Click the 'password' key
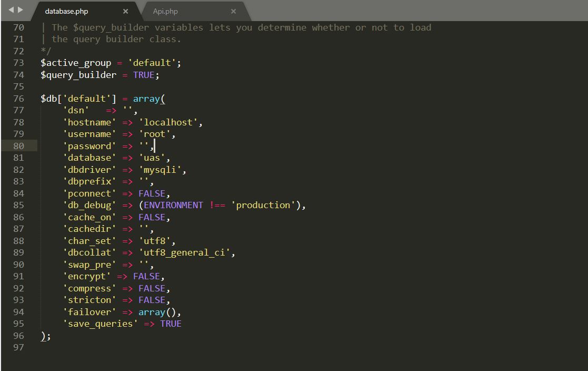This screenshot has width=588, height=371. (x=89, y=146)
